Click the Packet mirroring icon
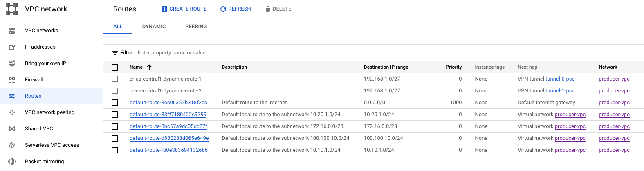 12,162
